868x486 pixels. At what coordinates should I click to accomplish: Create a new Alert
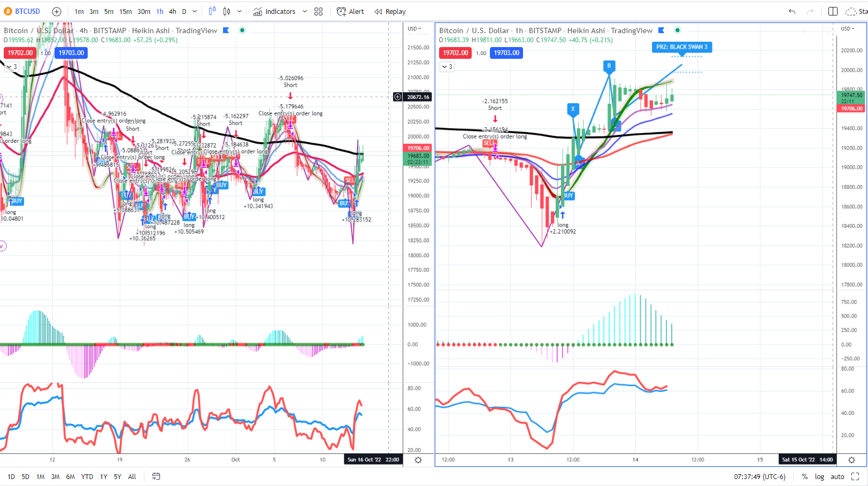(x=350, y=11)
